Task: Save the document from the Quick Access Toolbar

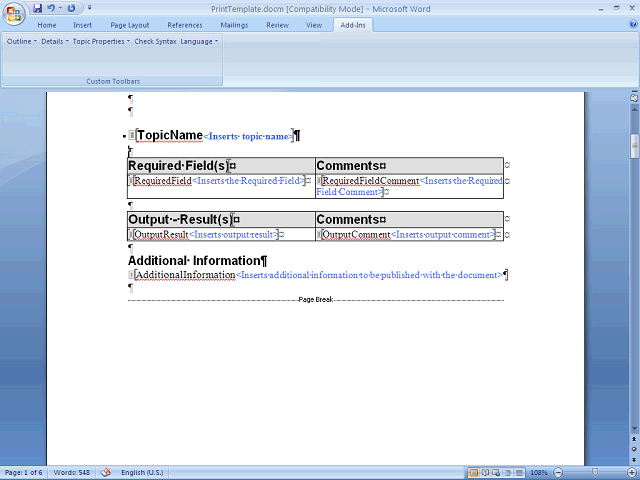Action: tap(38, 8)
